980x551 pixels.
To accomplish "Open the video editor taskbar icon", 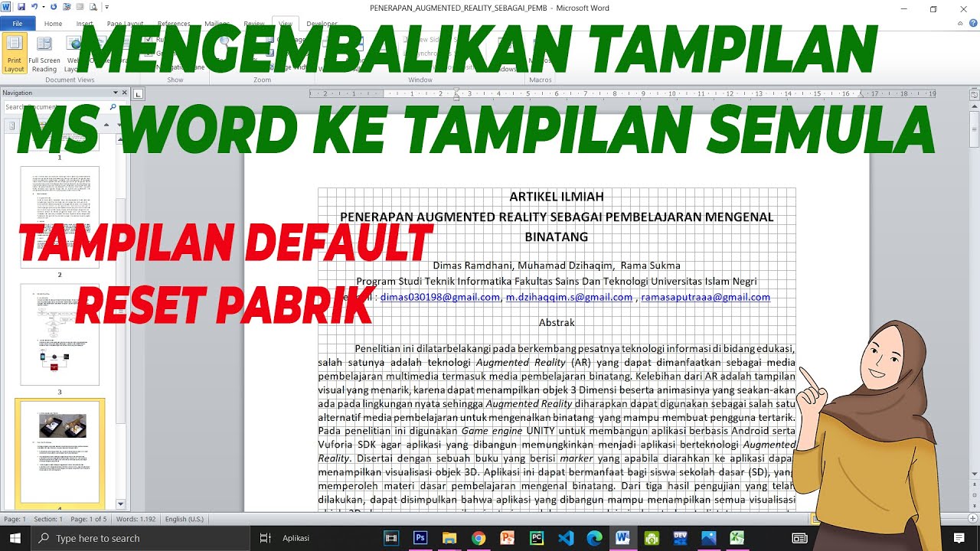I will 391,538.
